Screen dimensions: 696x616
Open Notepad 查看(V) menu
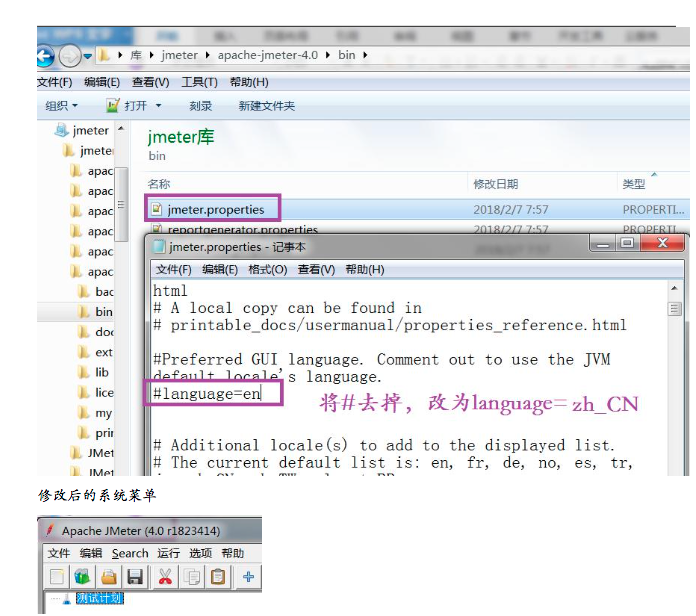coord(316,269)
